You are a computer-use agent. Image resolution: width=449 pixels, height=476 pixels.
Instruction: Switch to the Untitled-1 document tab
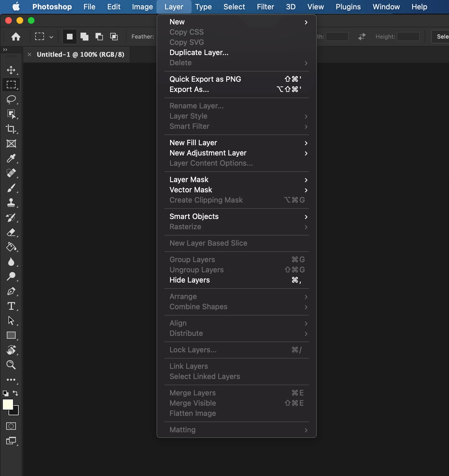pyautogui.click(x=81, y=54)
